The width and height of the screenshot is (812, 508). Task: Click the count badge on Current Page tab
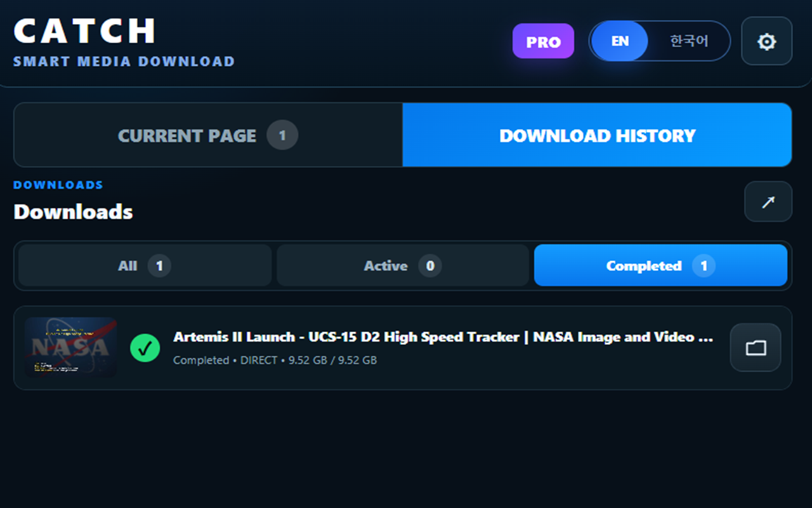click(x=282, y=135)
